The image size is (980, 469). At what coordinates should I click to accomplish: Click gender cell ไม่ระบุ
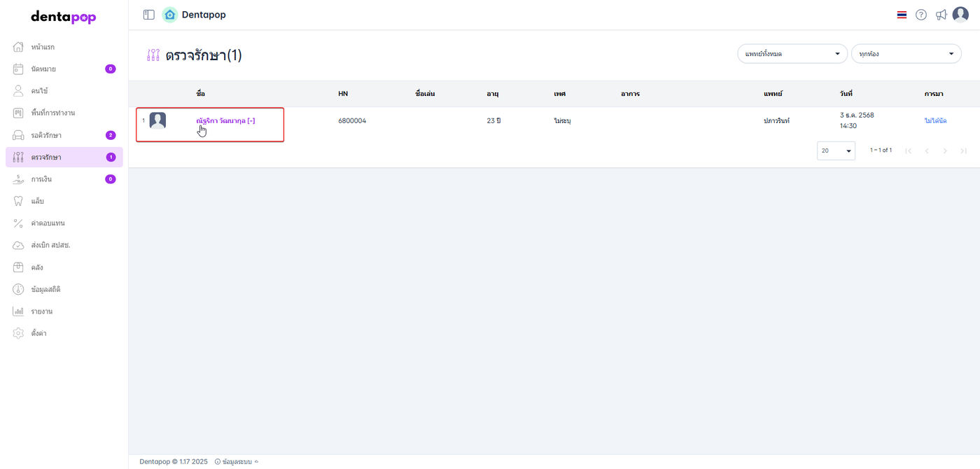pos(562,120)
